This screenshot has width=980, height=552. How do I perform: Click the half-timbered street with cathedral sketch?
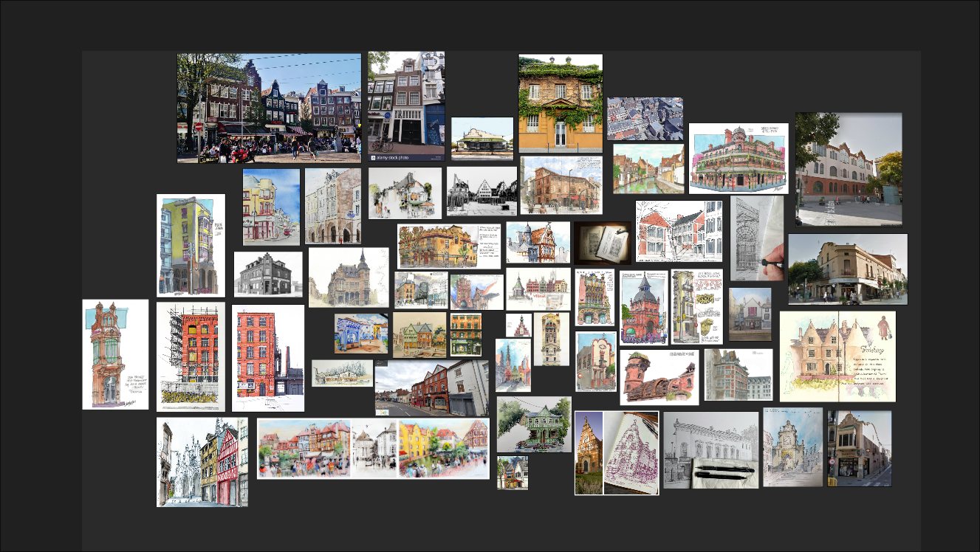202,462
